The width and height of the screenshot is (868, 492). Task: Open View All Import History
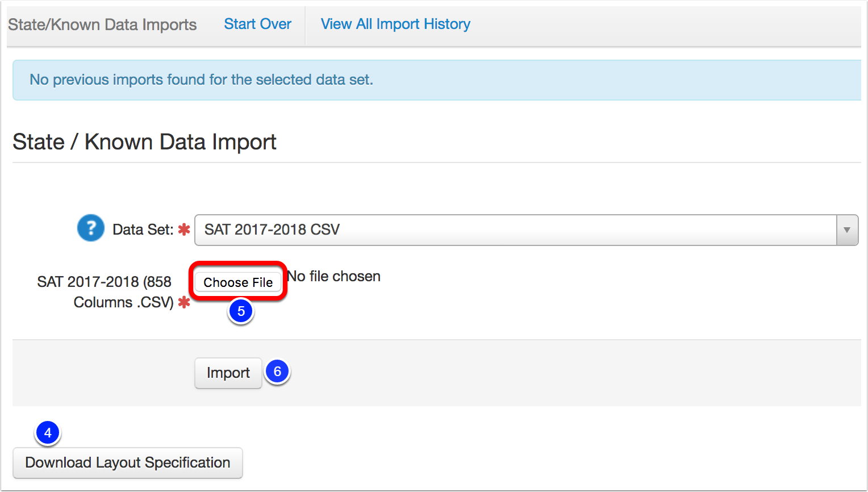click(395, 24)
